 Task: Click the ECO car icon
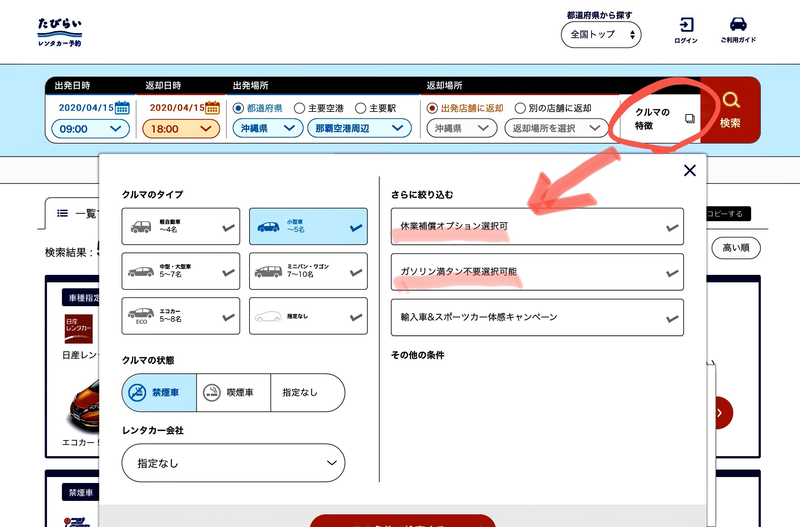point(141,315)
